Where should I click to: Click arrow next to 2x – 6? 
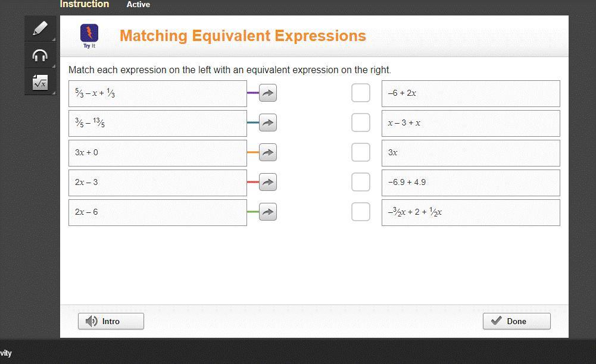pos(268,212)
